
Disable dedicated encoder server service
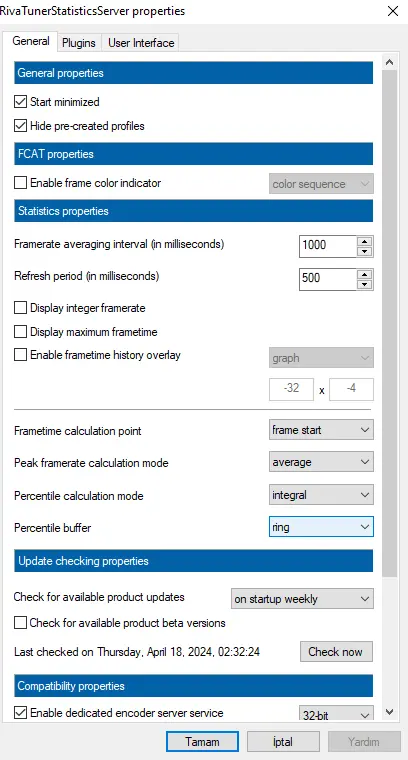click(x=20, y=713)
